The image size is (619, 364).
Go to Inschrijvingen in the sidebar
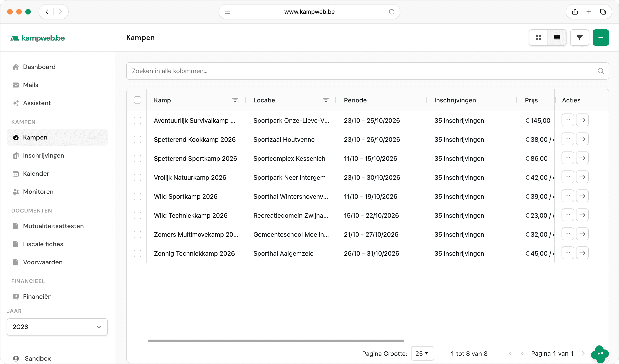point(57,155)
